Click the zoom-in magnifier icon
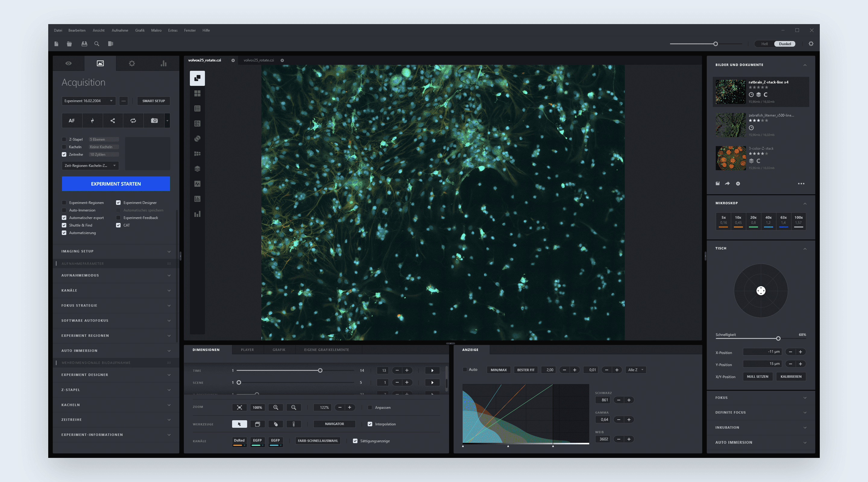868x482 pixels. [276, 408]
